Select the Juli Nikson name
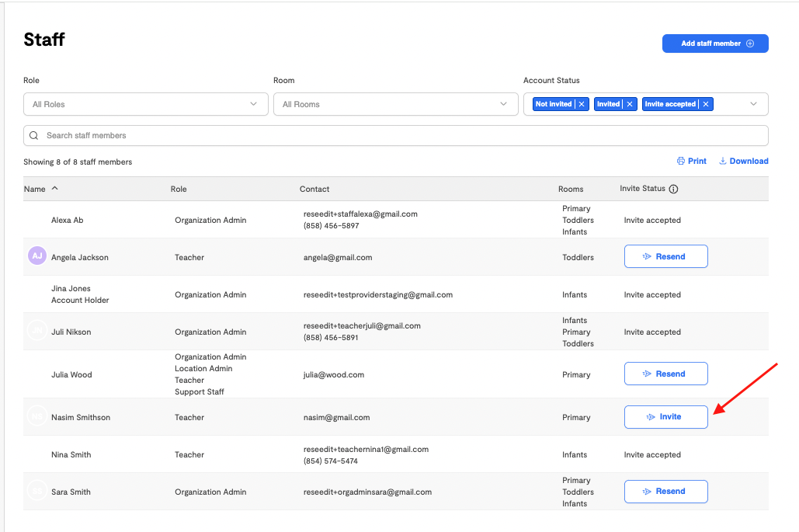Image resolution: width=799 pixels, height=532 pixels. (x=71, y=332)
